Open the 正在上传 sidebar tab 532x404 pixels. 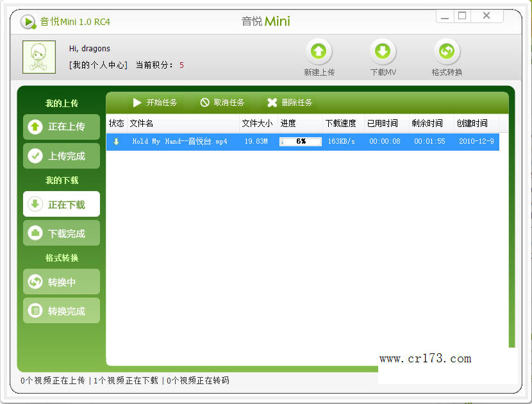tap(62, 127)
